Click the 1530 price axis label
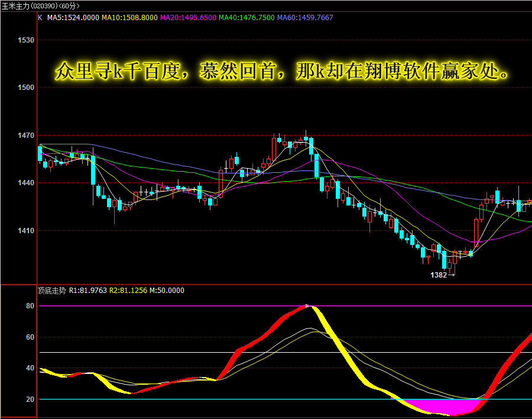Screen dimensions: 532x419 (26, 40)
